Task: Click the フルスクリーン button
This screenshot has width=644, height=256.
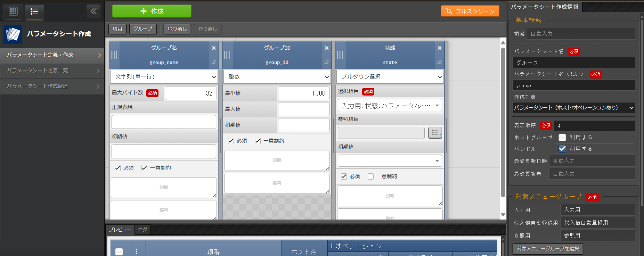Action: tap(470, 11)
